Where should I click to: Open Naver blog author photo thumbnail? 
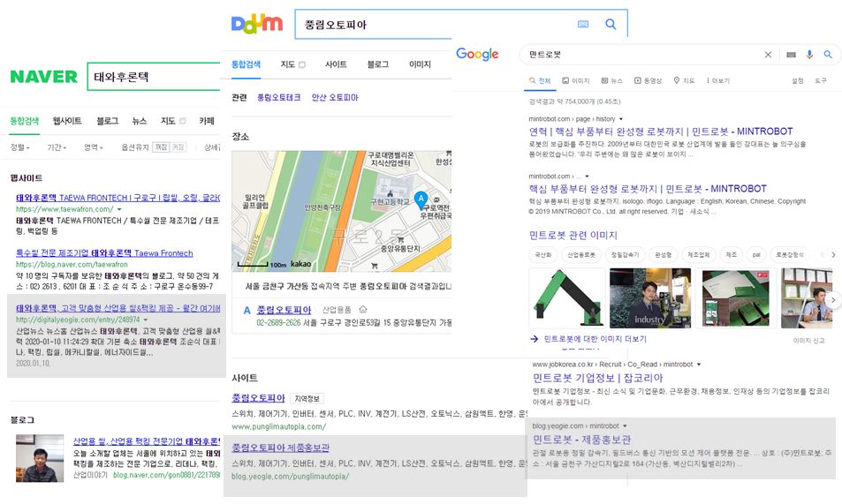40,458
